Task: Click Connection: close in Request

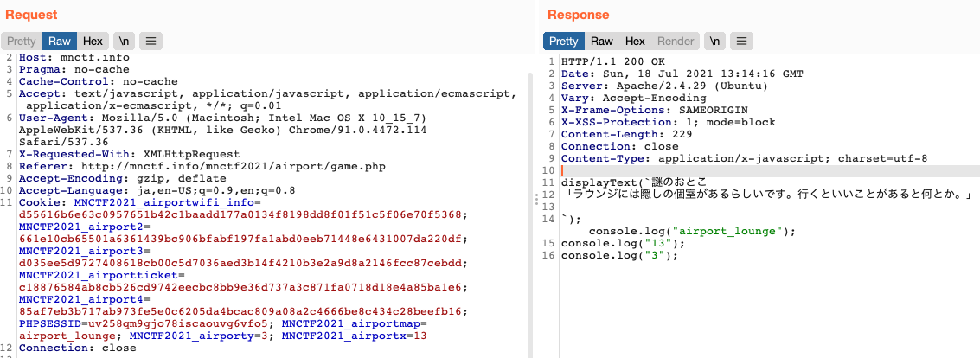Action: [77, 348]
